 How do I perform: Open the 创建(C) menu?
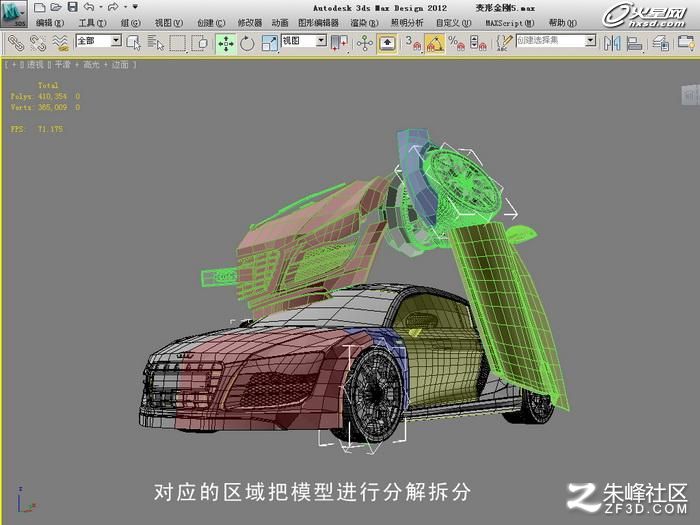211,22
